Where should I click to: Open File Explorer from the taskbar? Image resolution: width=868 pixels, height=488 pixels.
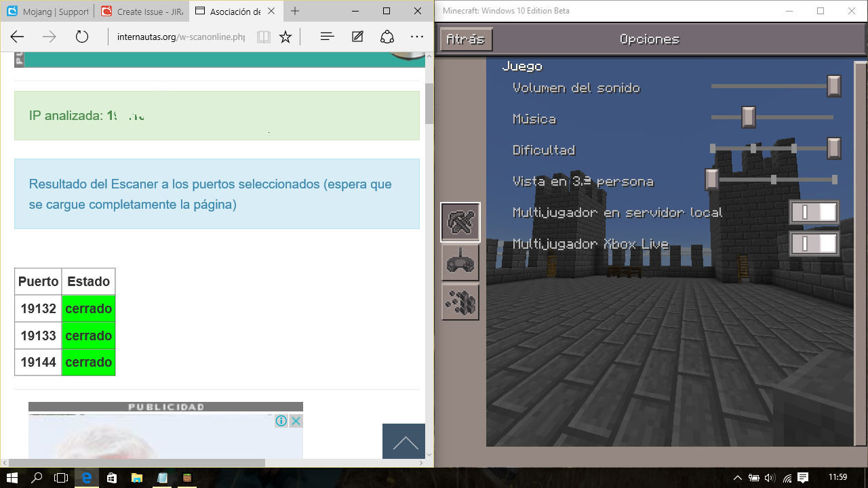[x=137, y=478]
